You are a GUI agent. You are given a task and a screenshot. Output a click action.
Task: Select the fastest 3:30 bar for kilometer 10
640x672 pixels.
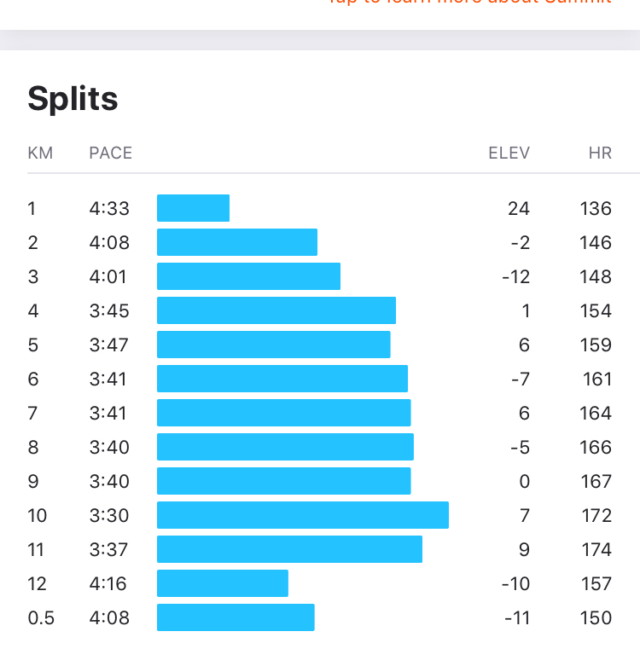click(x=303, y=515)
